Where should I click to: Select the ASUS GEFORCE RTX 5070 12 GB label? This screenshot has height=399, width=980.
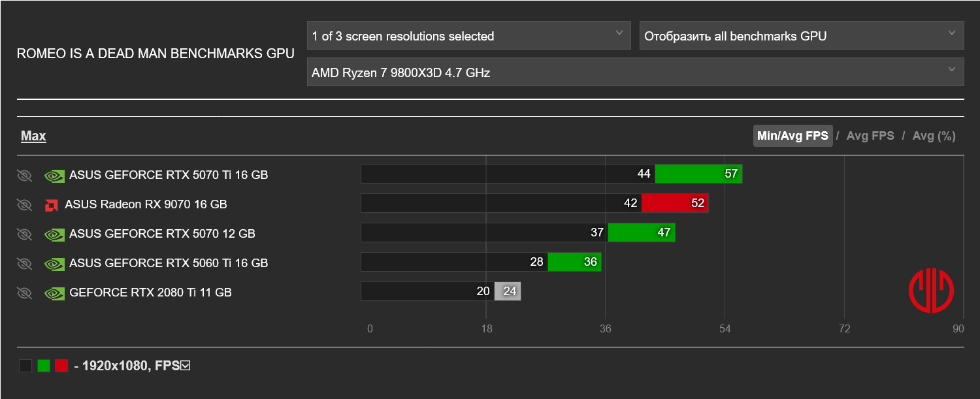(162, 234)
